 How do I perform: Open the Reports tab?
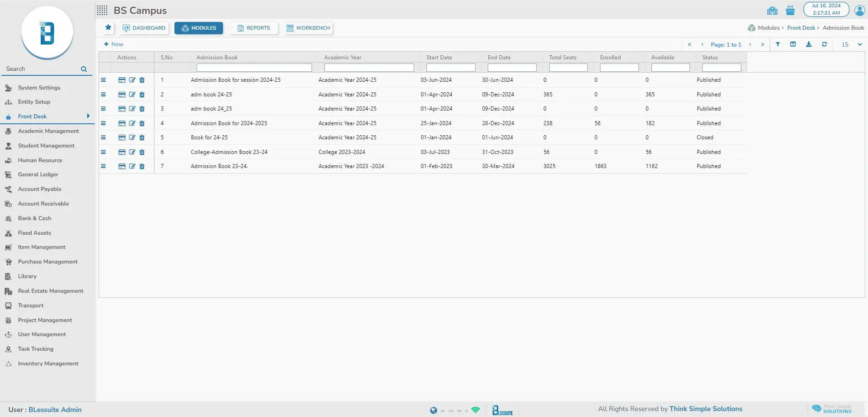tap(254, 28)
